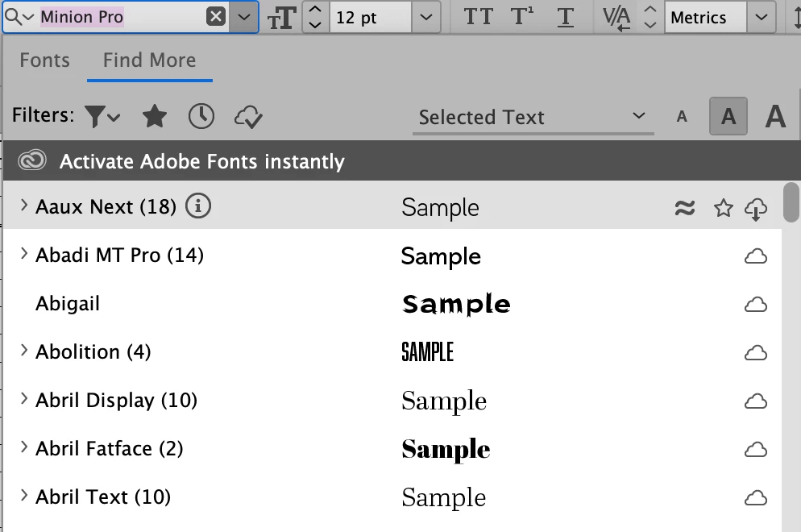This screenshot has width=801, height=532.
Task: Select Abolition (4) font name
Action: (x=93, y=351)
